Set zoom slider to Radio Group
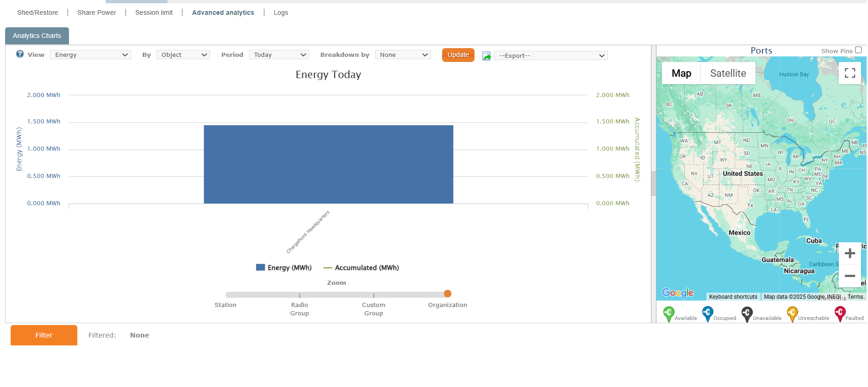Viewport: 868px width, 387px height. click(300, 295)
